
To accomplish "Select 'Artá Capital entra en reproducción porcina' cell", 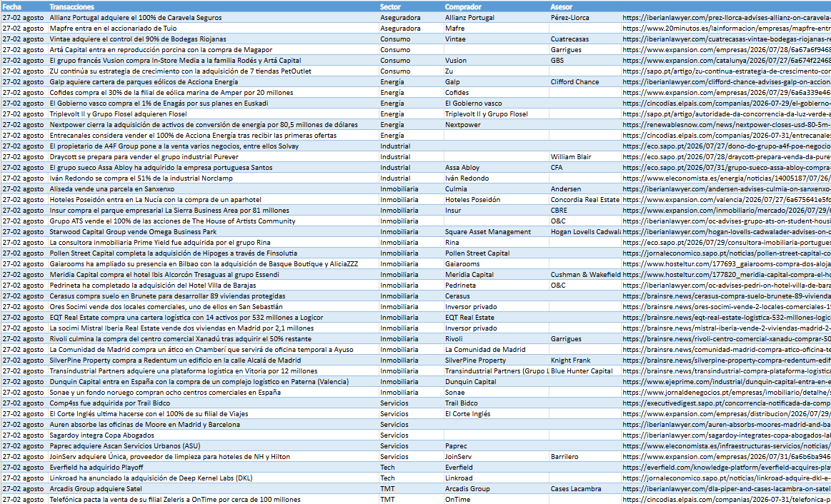I will (x=213, y=50).
